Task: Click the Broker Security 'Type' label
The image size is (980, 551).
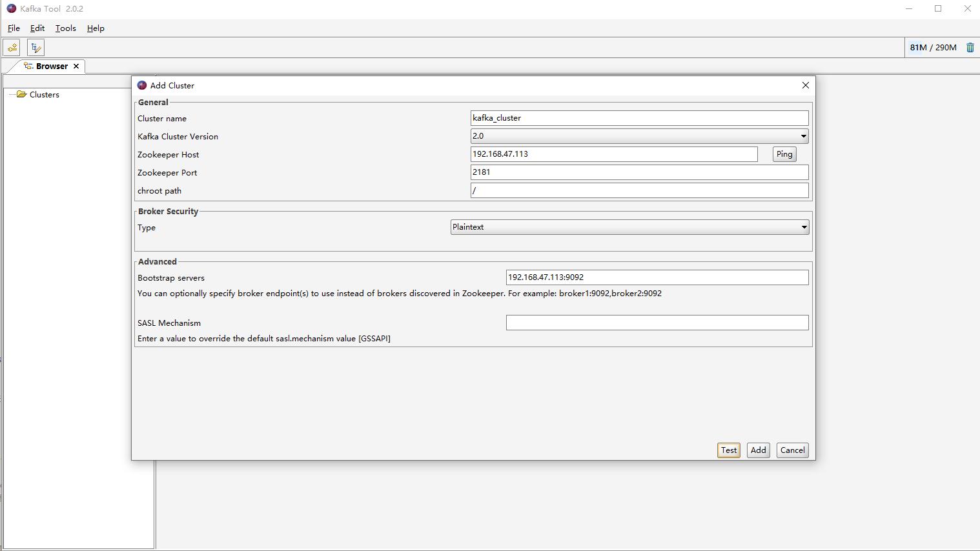Action: point(147,228)
